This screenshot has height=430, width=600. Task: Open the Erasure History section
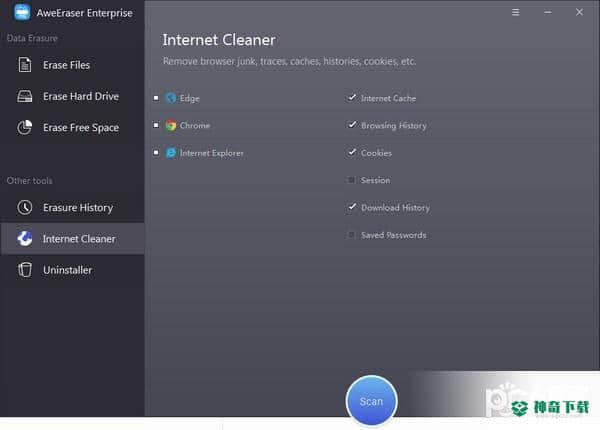(x=72, y=207)
